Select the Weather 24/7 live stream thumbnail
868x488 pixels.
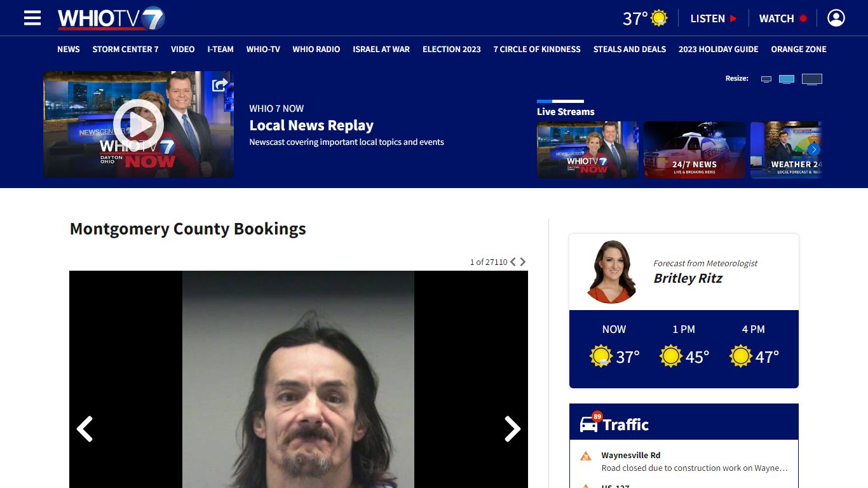(x=786, y=150)
